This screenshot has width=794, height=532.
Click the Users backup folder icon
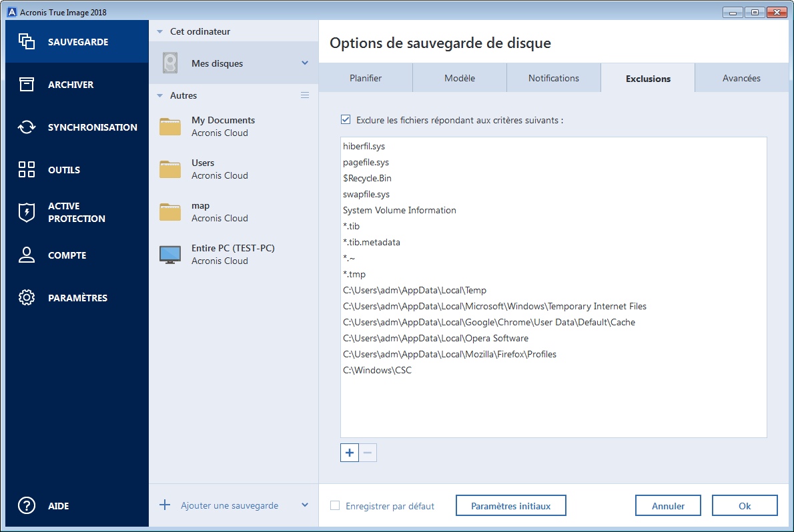[170, 169]
